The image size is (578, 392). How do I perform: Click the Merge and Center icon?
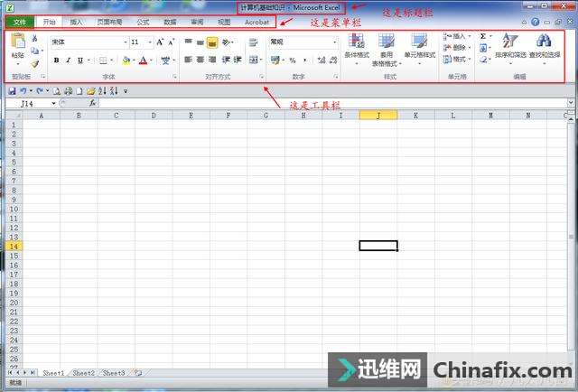(x=253, y=60)
